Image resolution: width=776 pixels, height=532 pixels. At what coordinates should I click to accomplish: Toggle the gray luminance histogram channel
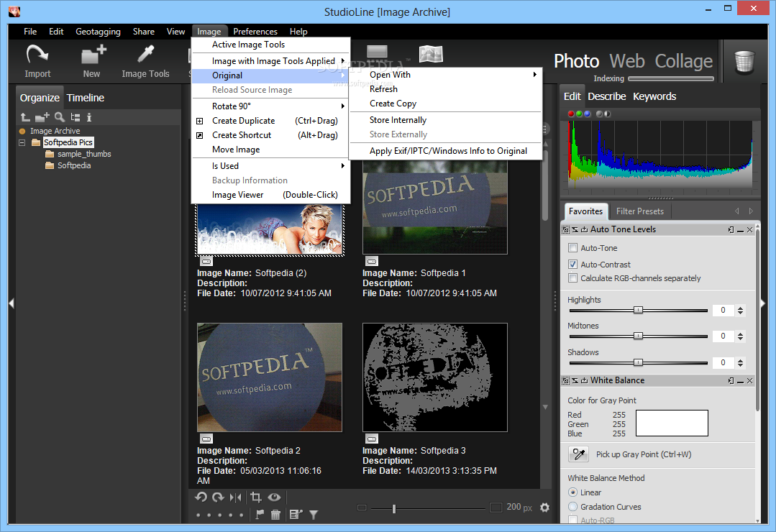point(599,114)
